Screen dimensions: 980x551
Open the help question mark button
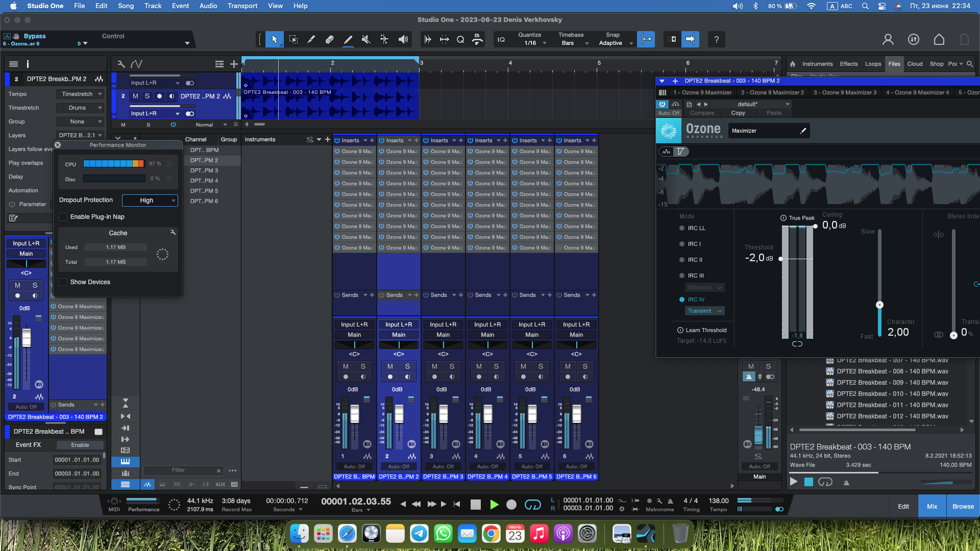(716, 39)
